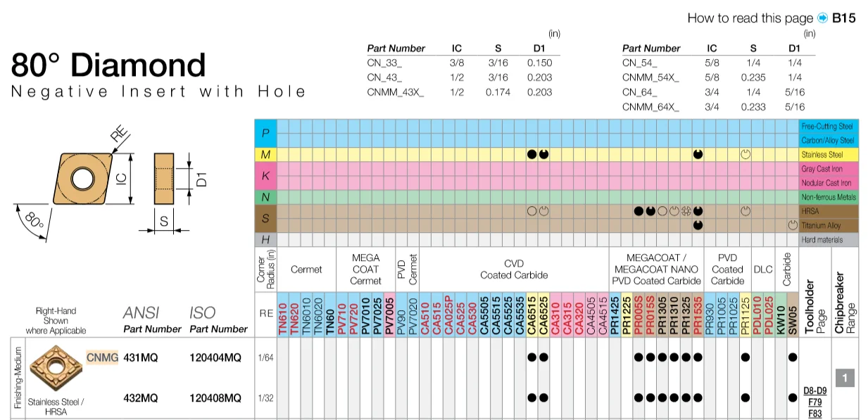Click the "Cermet" group header above TN grades
The width and height of the screenshot is (868, 420).
[x=306, y=269]
